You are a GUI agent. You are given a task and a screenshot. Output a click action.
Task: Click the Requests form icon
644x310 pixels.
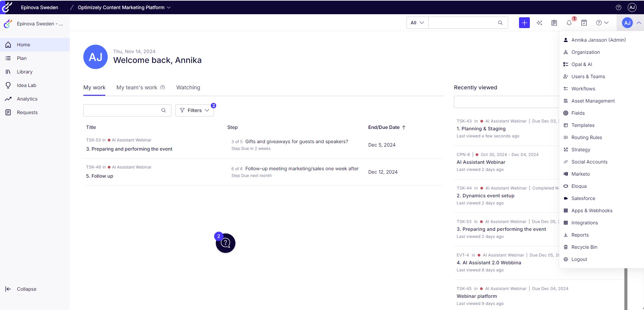point(8,112)
